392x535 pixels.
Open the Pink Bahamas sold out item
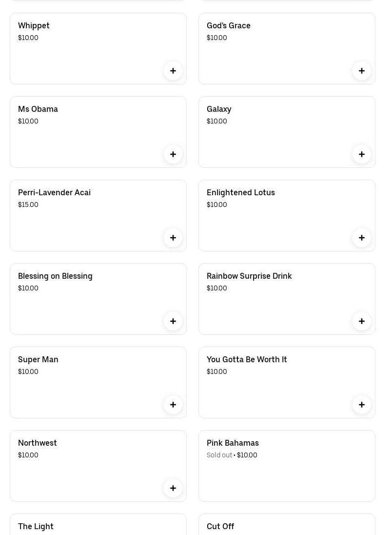pos(287,466)
